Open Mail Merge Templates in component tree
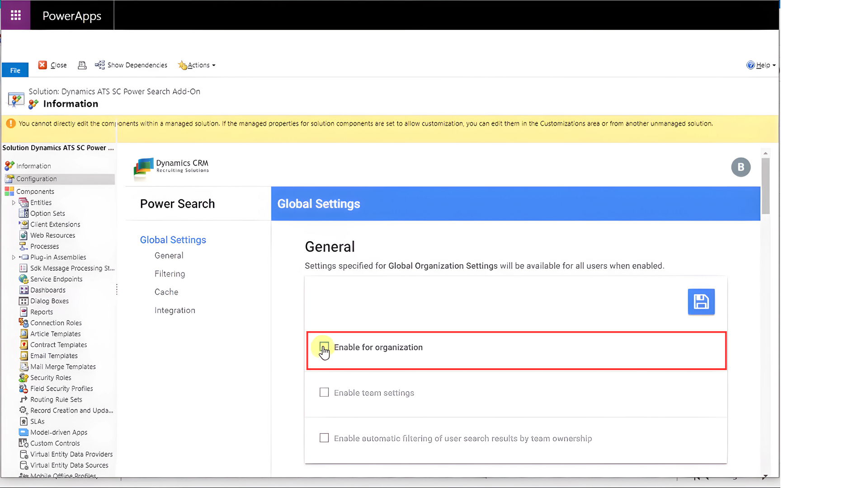This screenshot has width=868, height=488. click(63, 367)
